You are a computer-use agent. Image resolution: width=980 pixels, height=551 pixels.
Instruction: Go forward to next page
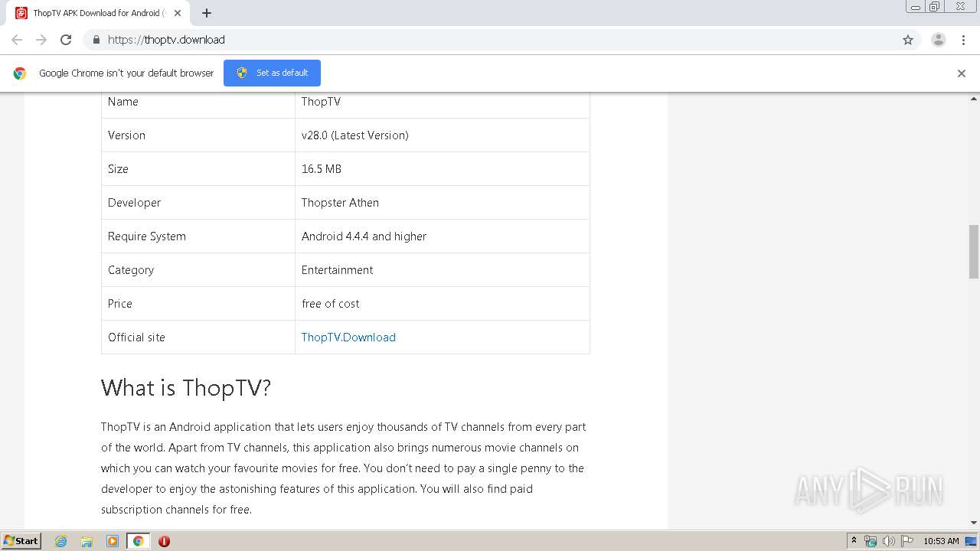point(41,40)
